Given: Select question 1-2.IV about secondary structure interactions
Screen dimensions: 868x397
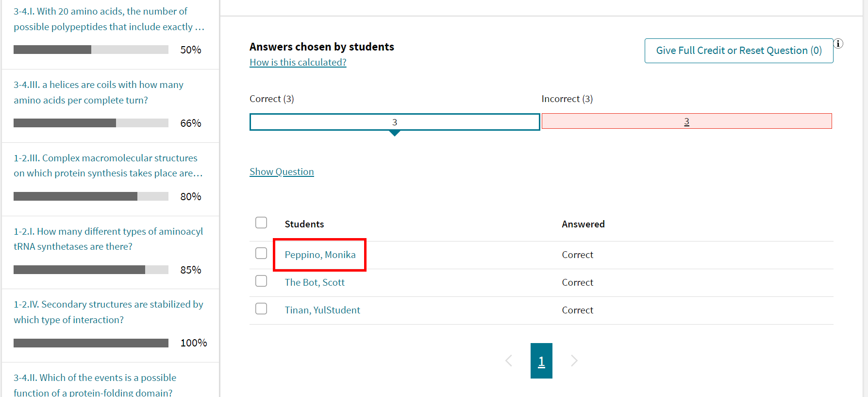Looking at the screenshot, I should pos(108,311).
